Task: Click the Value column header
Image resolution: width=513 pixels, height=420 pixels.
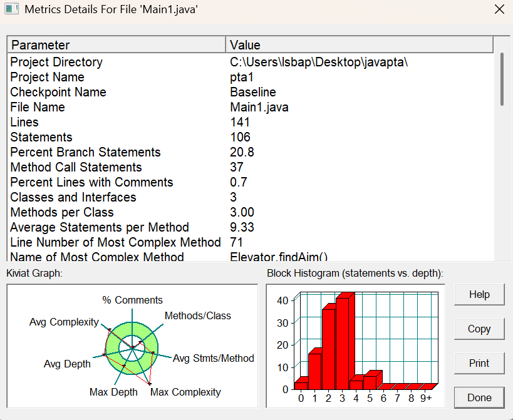Action: [x=360, y=45]
